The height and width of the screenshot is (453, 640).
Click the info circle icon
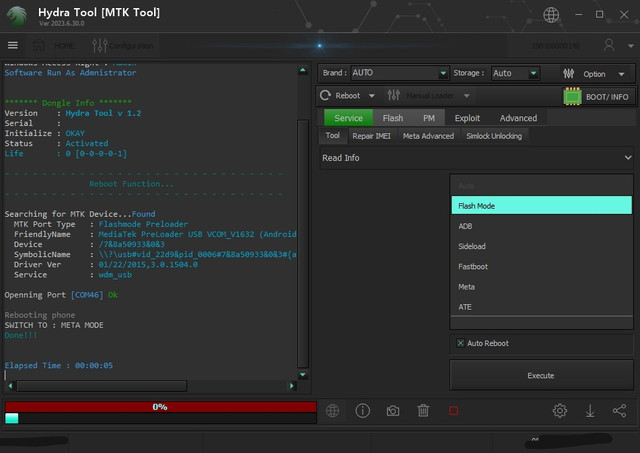coord(363,410)
